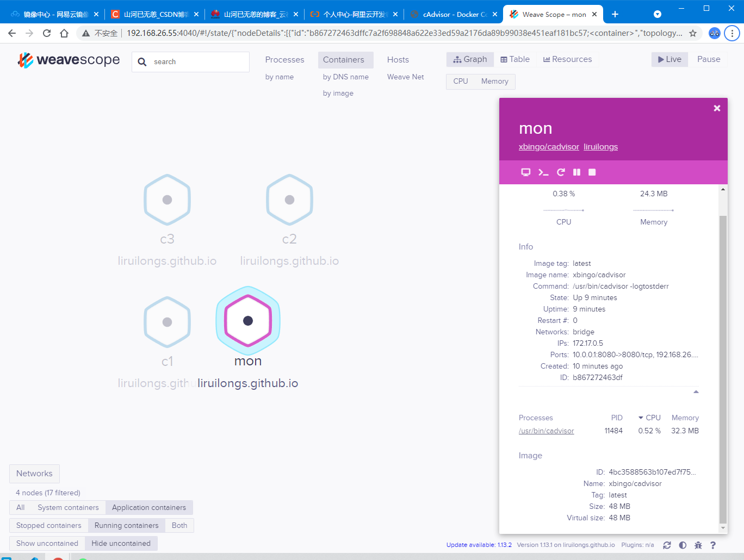
Task: Filter to System containers
Action: pos(69,507)
